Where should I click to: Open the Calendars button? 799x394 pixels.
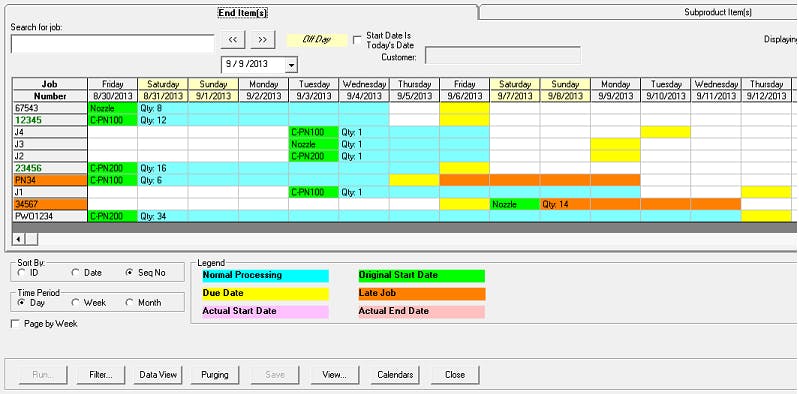395,375
